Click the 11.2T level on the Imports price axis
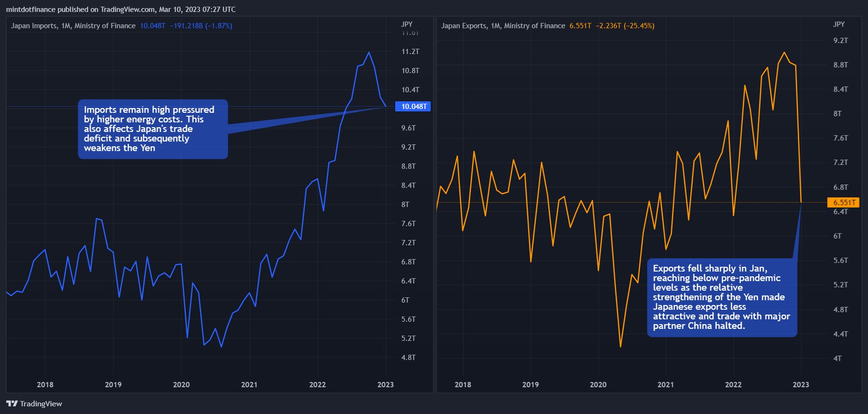Screen dimensions: 868x414 [x=411, y=52]
